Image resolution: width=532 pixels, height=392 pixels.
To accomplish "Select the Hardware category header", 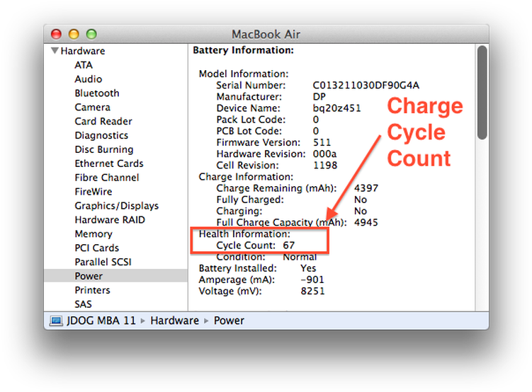I will [83, 51].
